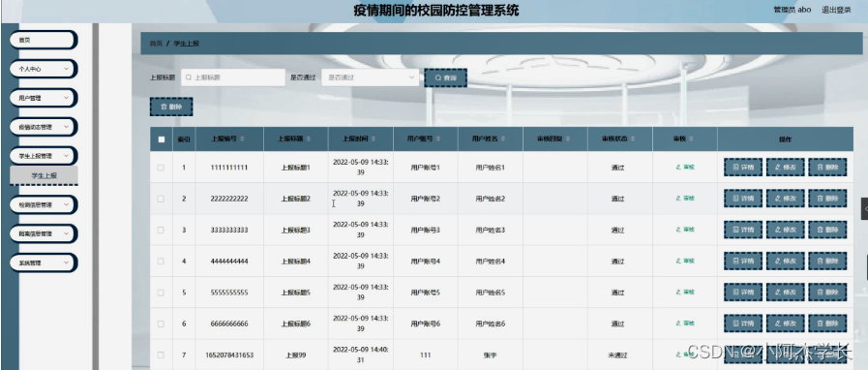This screenshot has height=370, width=868.
Task: Click 未通过 status in row 7
Action: (617, 355)
